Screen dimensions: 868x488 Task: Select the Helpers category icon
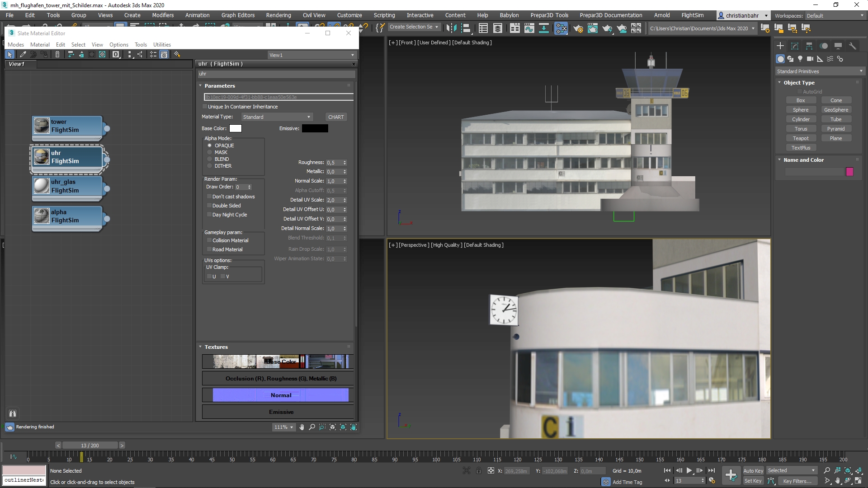(x=820, y=59)
